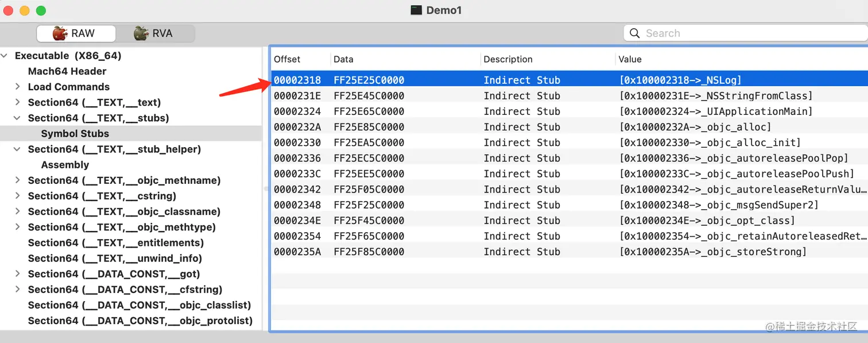Image resolution: width=868 pixels, height=343 pixels.
Task: Select the Assembly tree item
Action: (x=65, y=165)
